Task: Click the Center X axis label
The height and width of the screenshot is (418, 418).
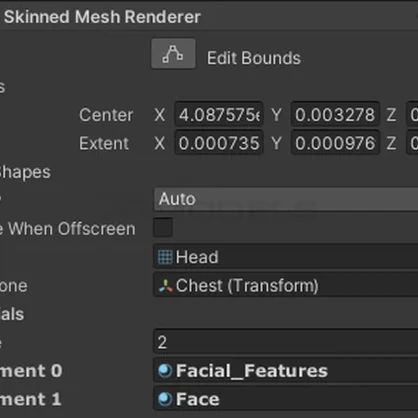Action: (x=160, y=115)
